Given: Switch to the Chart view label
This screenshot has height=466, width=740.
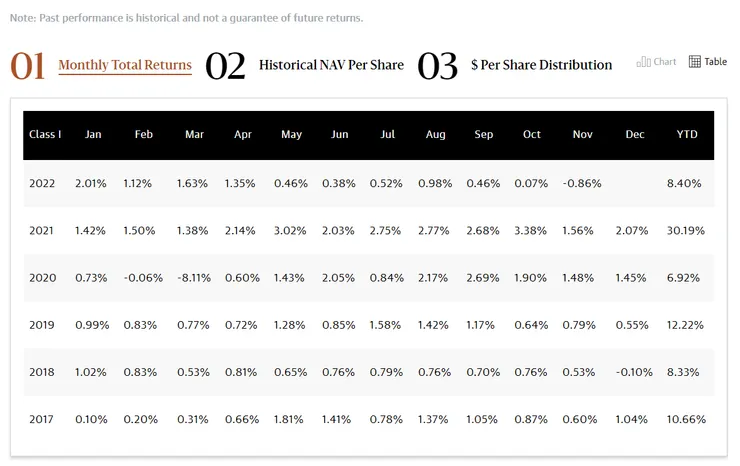Looking at the screenshot, I should (665, 62).
